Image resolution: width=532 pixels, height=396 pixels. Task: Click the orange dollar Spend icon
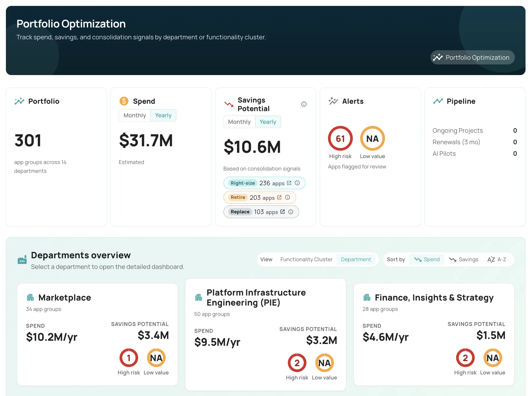[124, 101]
